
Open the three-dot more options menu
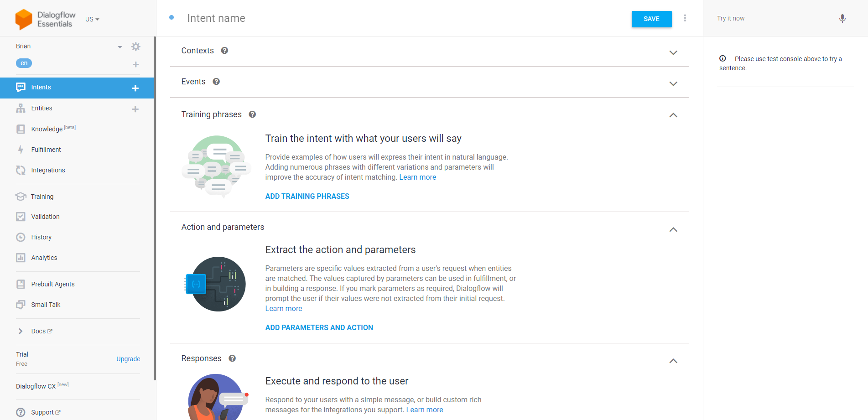tap(685, 18)
